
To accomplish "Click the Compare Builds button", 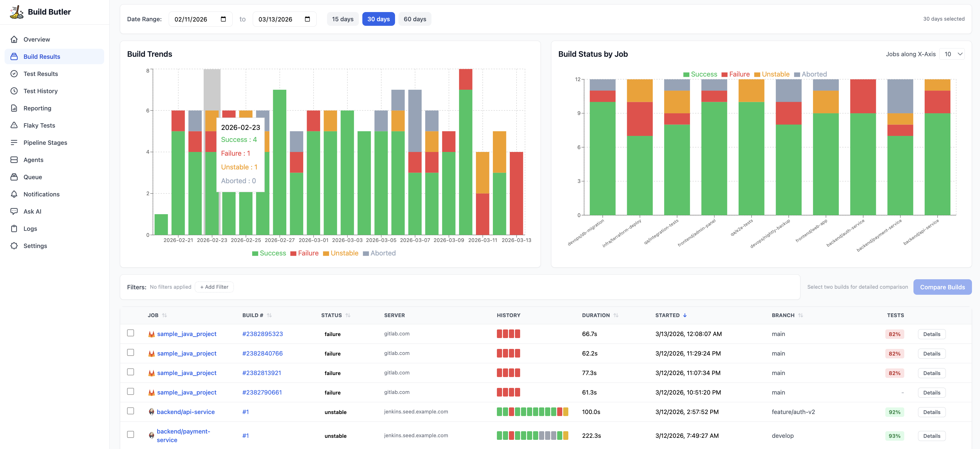I will 942,287.
